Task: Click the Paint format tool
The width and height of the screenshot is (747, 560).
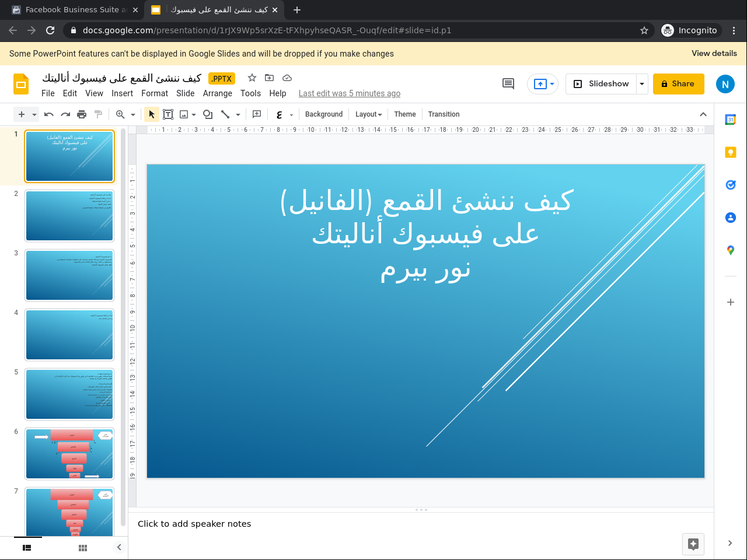Action: tap(98, 114)
